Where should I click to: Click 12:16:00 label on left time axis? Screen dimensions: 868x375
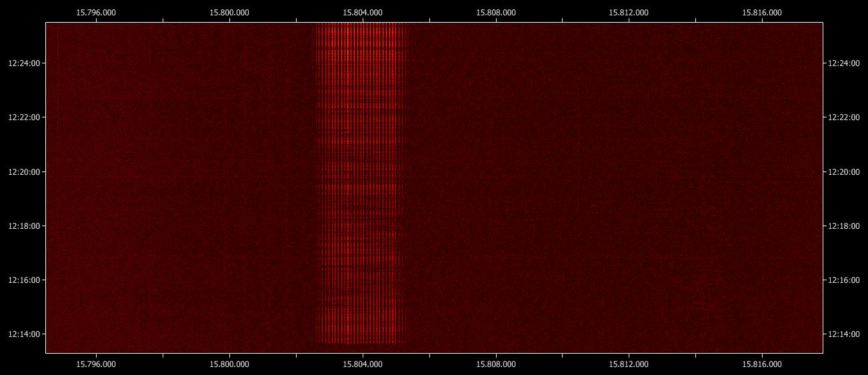coord(24,280)
